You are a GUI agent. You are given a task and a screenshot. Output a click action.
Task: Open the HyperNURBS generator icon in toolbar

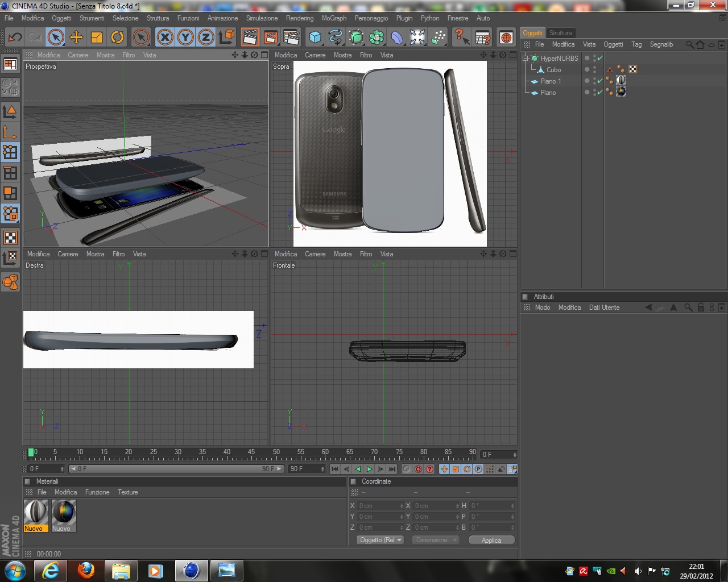click(x=356, y=38)
